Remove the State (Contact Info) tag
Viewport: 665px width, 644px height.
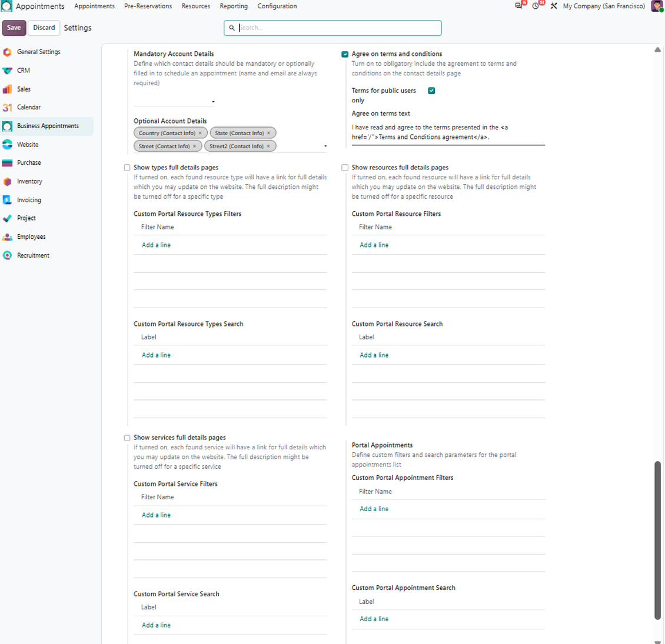coord(268,133)
